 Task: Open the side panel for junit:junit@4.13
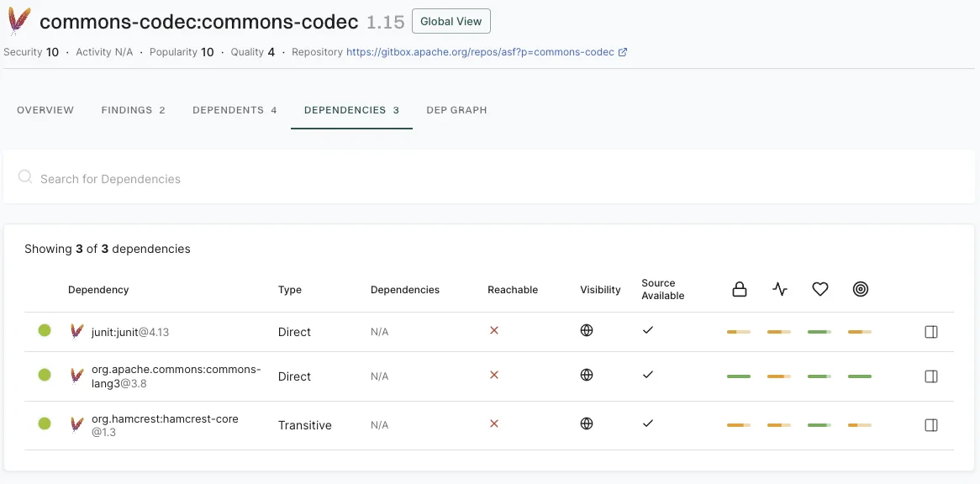click(930, 331)
